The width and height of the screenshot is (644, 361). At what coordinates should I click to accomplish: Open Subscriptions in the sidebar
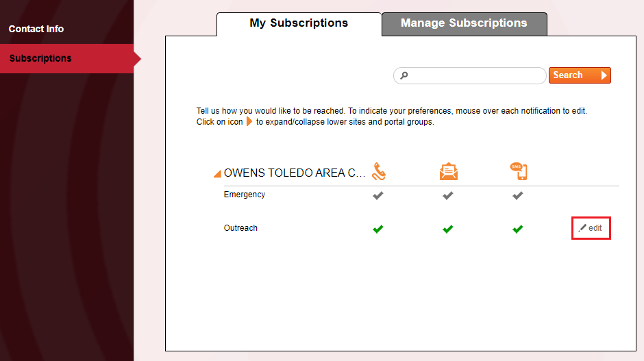(x=40, y=58)
